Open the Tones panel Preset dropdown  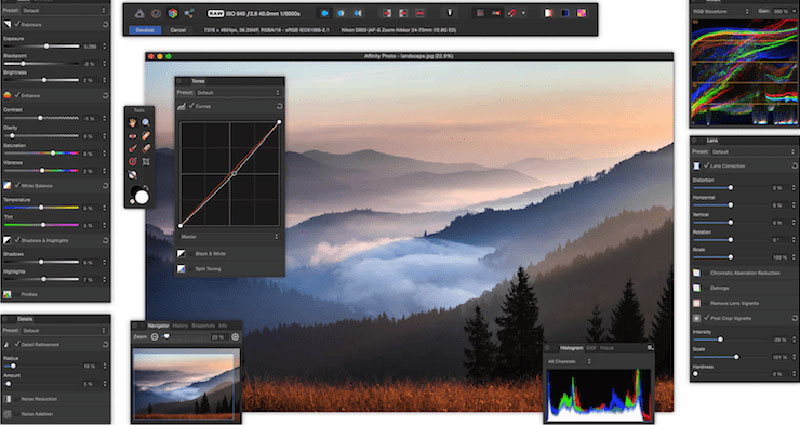pyautogui.click(x=238, y=93)
